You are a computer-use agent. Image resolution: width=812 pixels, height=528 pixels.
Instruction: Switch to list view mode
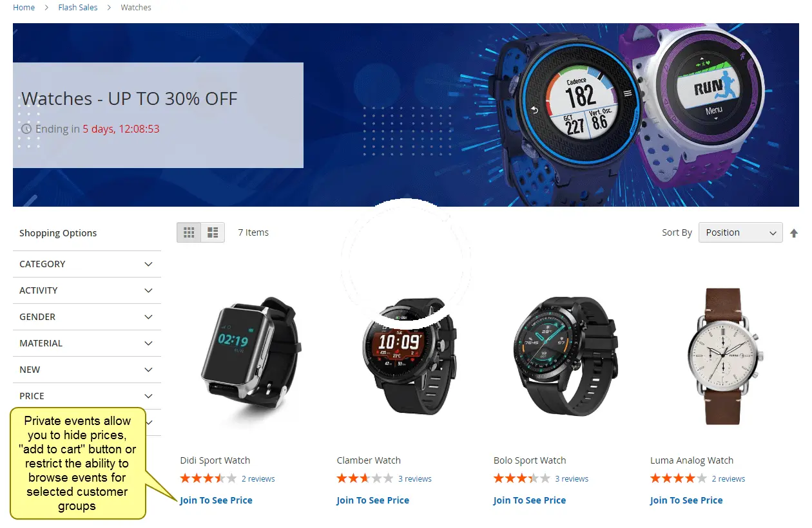point(213,232)
